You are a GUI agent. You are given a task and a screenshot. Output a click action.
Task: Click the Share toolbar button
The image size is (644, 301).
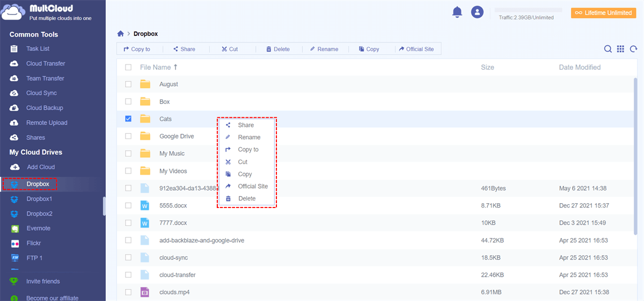tap(184, 49)
